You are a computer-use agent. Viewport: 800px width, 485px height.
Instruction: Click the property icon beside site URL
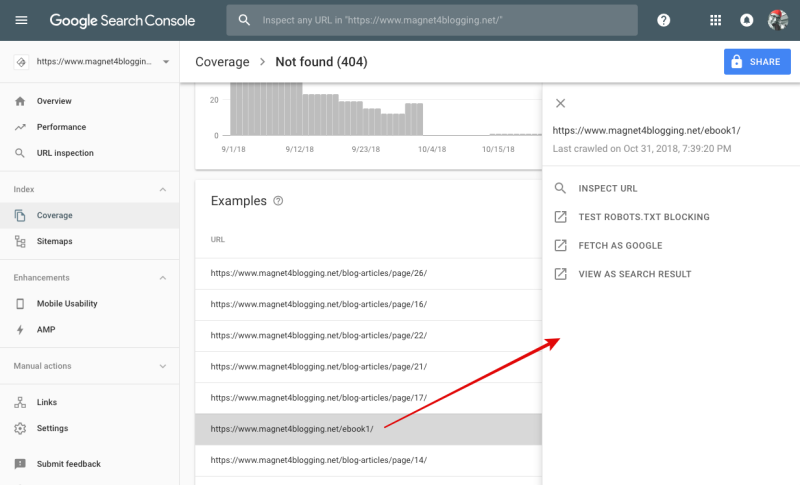pos(21,62)
